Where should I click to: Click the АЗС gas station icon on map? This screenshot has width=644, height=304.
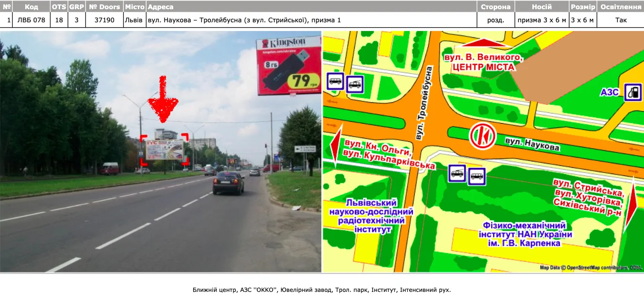coord(632,92)
